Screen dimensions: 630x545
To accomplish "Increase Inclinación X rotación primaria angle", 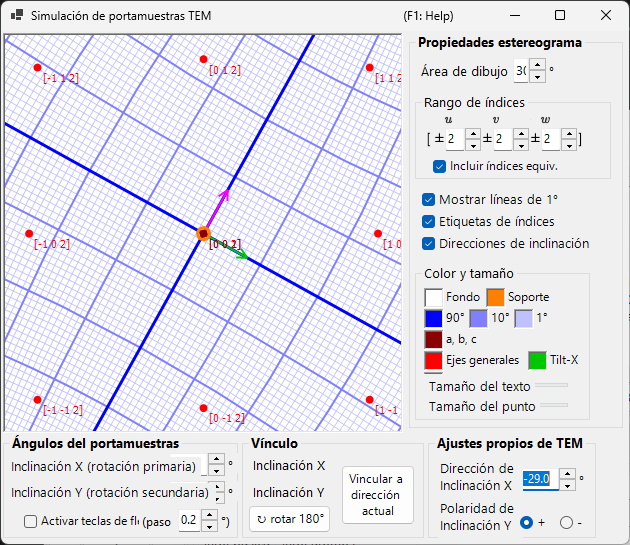I will [x=217, y=459].
